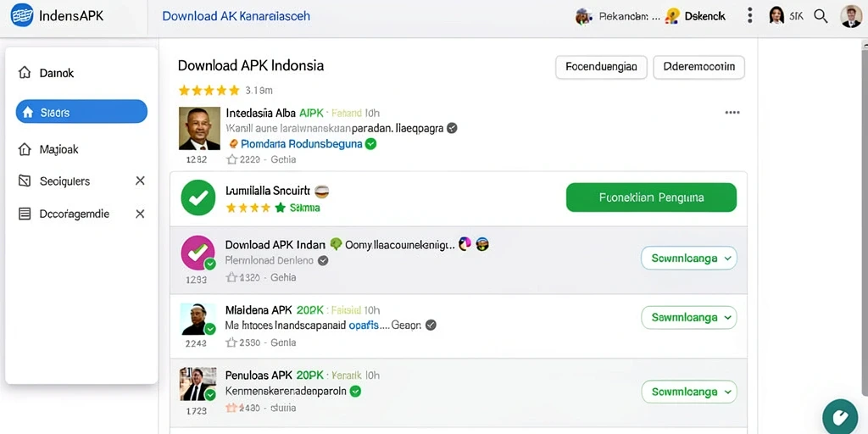This screenshot has width=868, height=434.
Task: Click the teal floating tag button
Action: click(x=840, y=416)
